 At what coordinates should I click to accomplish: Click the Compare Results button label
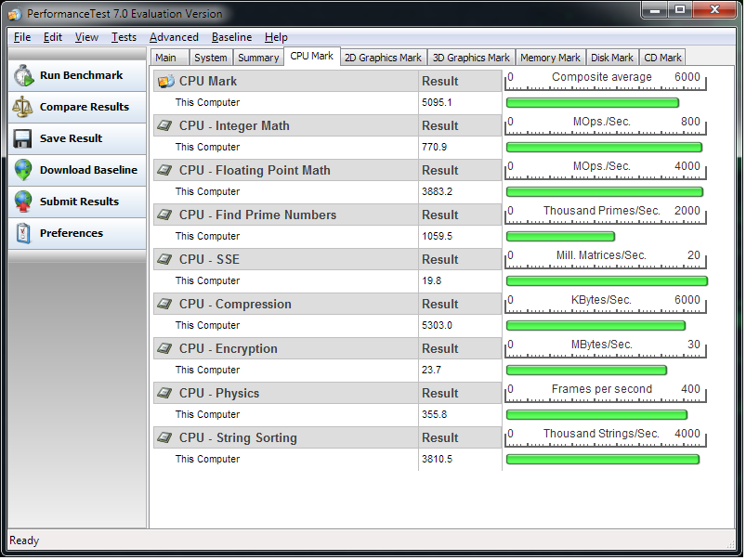coord(85,107)
